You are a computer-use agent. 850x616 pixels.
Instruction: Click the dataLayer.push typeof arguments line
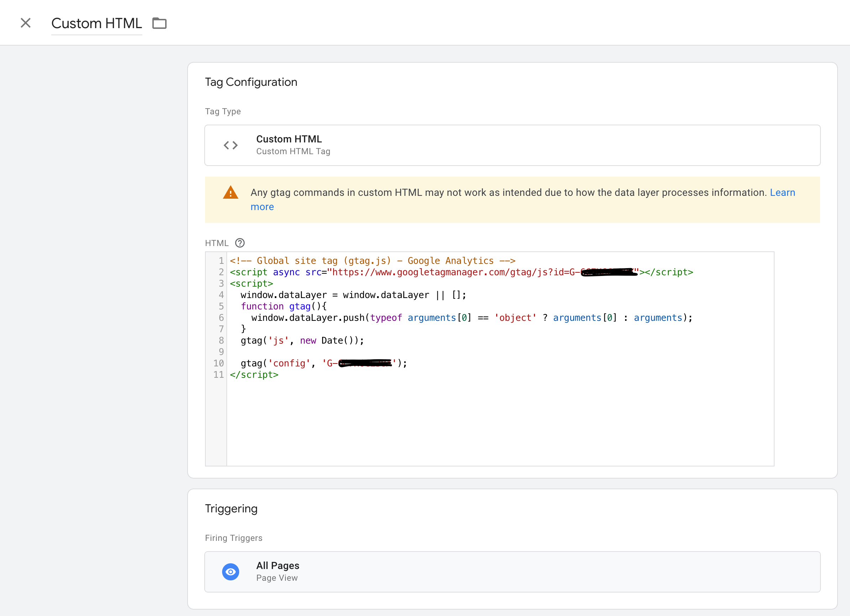[472, 318]
